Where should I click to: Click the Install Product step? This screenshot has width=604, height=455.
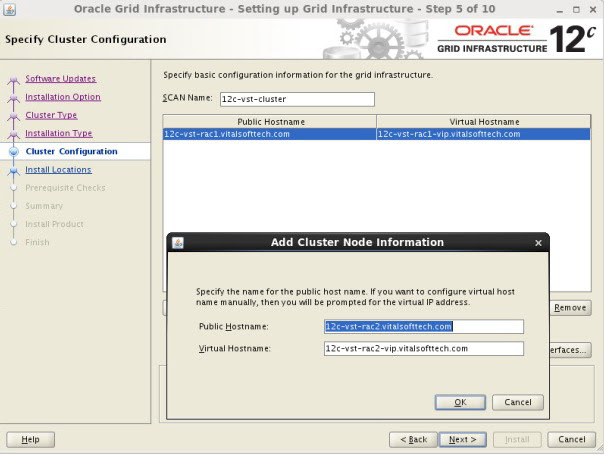point(54,224)
